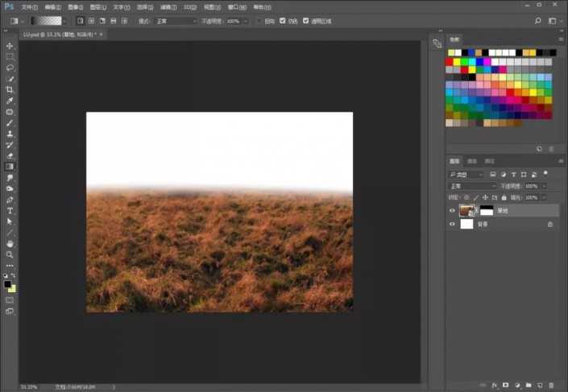Pick the red swatch in Swatches panel
This screenshot has width=568, height=392.
450,61
